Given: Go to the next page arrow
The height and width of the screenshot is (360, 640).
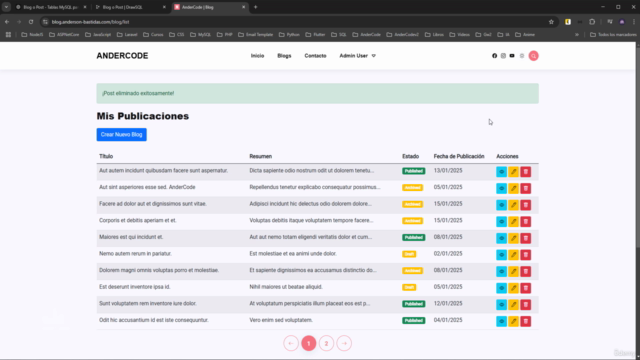Looking at the screenshot, I should pyautogui.click(x=344, y=344).
